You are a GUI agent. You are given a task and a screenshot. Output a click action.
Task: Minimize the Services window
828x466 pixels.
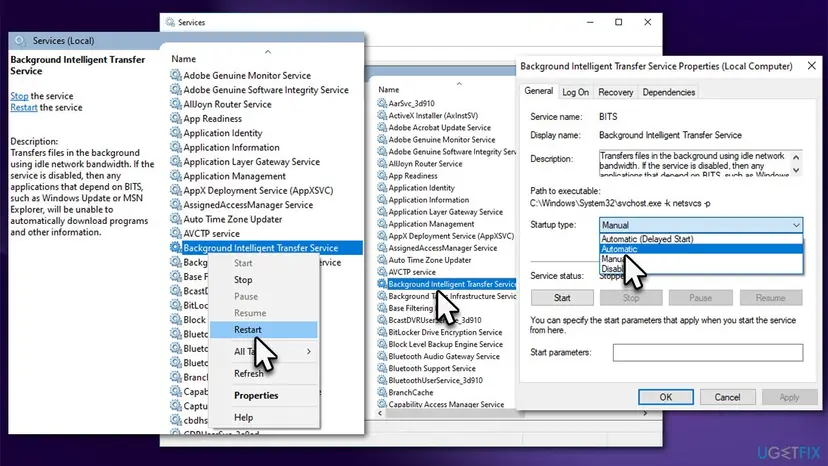tap(590, 22)
